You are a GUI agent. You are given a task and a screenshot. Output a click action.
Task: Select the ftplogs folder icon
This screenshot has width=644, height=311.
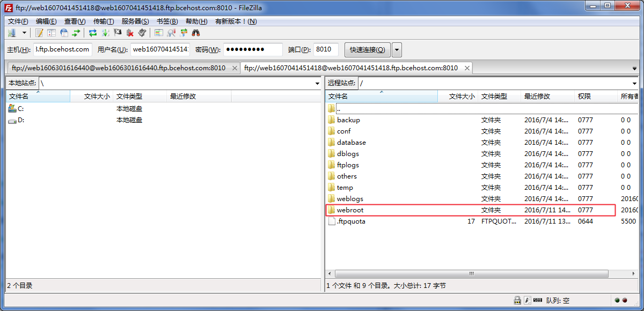tap(331, 165)
